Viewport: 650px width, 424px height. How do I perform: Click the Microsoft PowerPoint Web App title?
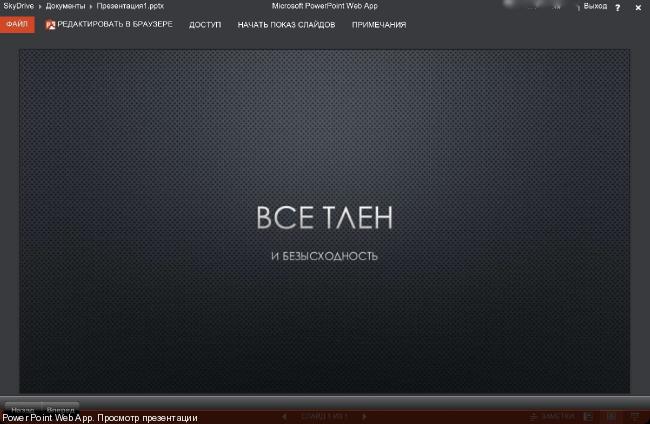(325, 6)
